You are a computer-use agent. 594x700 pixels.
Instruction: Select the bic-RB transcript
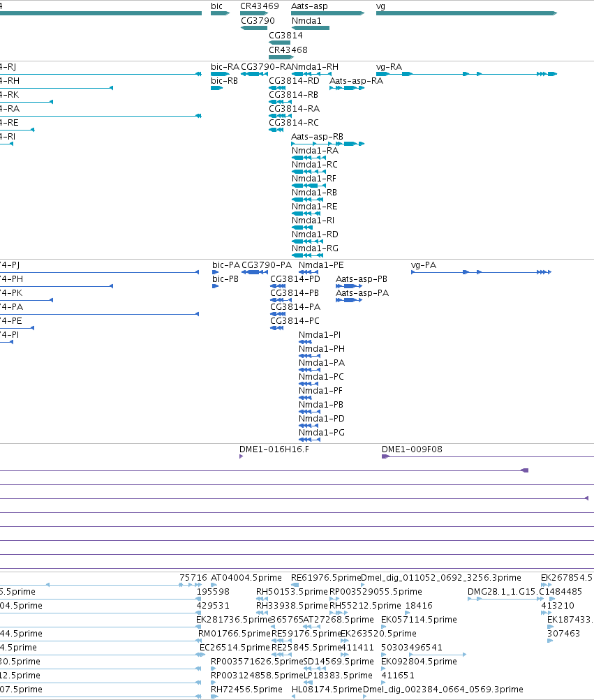(216, 88)
